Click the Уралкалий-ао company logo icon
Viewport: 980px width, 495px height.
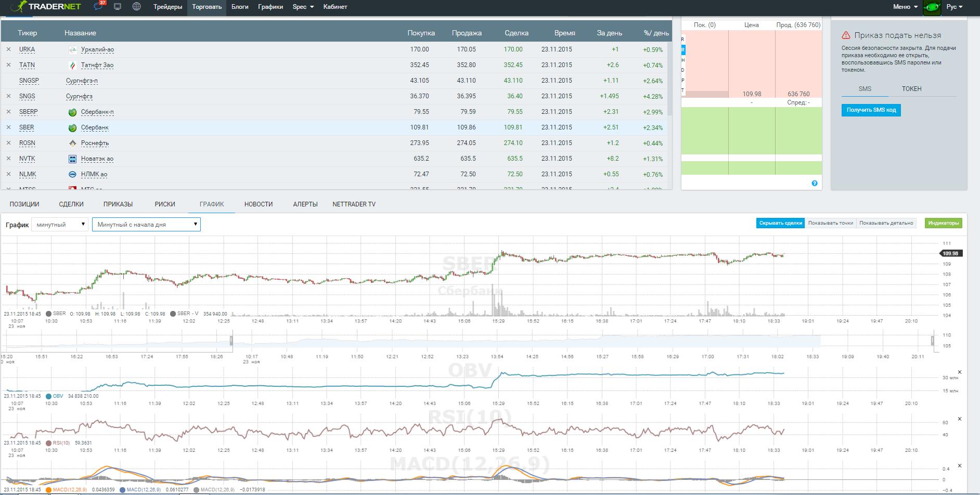tap(73, 49)
